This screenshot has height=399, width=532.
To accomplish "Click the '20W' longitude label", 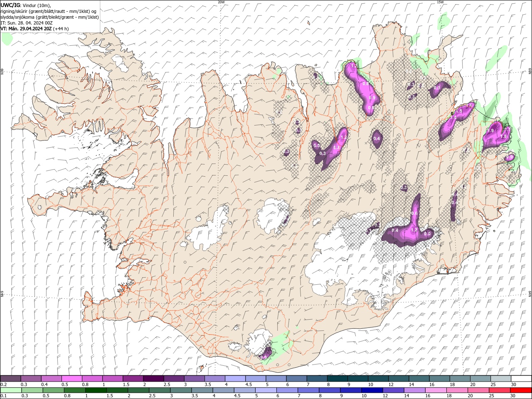I will tap(221, 2).
